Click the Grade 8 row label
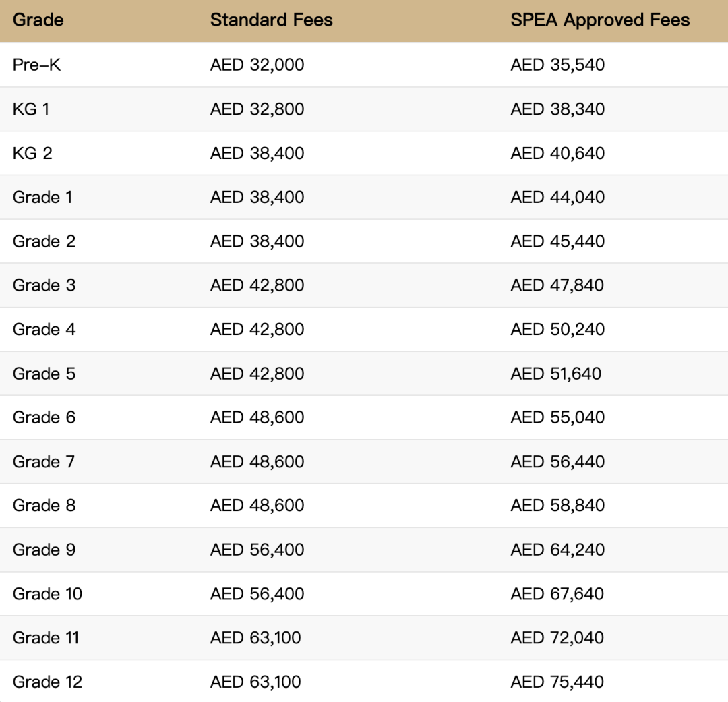 point(44,505)
